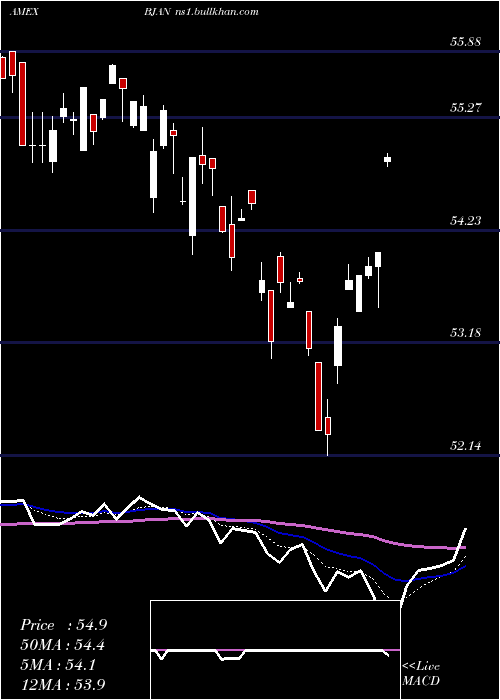This screenshot has width=500, height=700.
Task: Click the 50MA : 54.4 readout
Action: (63, 645)
